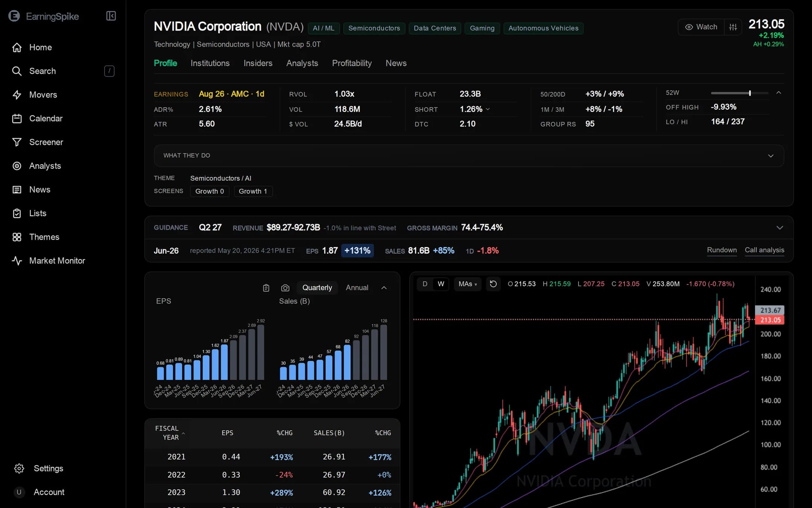Open the sliders settings icon beside Watch
812x508 pixels.
tap(733, 27)
